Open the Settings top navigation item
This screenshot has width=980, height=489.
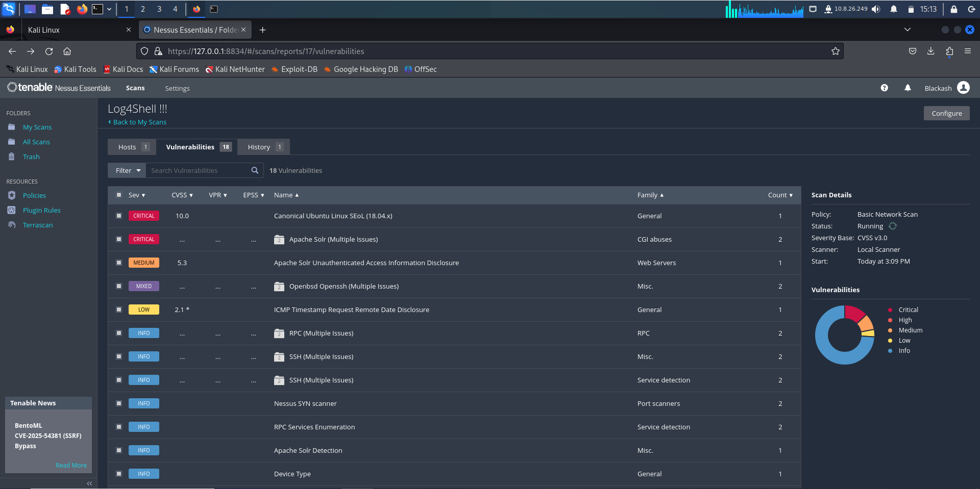[x=177, y=88]
